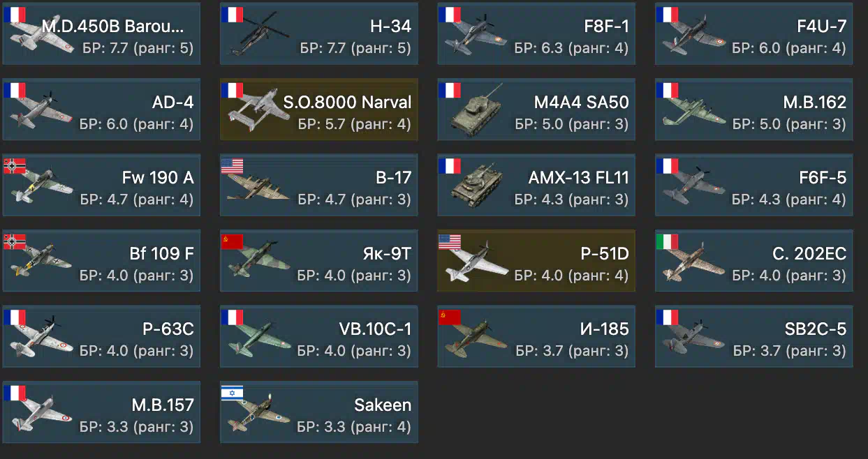The height and width of the screenshot is (459, 868).
Task: Click the AMX-13 FL11 tank icon
Action: point(478,186)
